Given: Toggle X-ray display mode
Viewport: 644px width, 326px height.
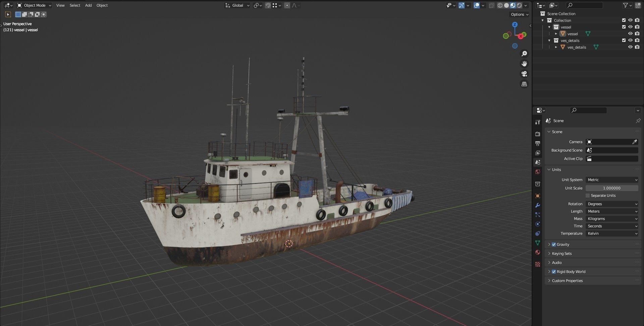Looking at the screenshot, I should pos(491,5).
